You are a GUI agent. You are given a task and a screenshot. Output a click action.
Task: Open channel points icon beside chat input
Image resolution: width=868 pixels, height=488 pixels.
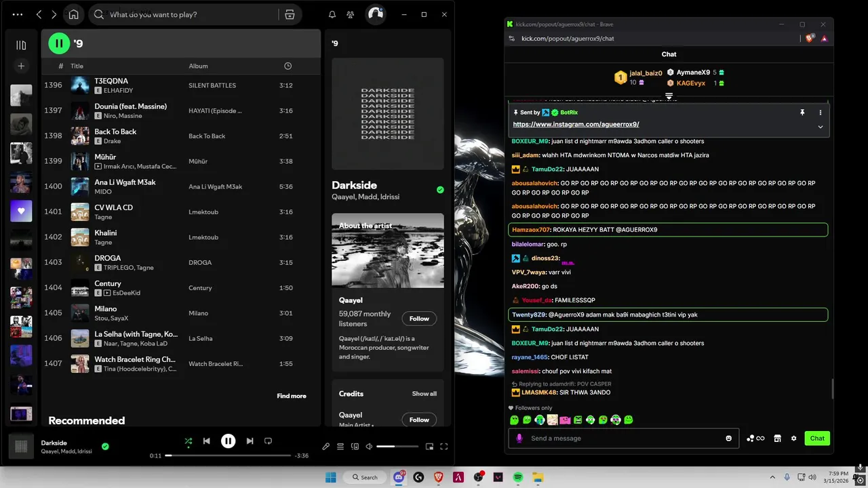pyautogui.click(x=755, y=439)
